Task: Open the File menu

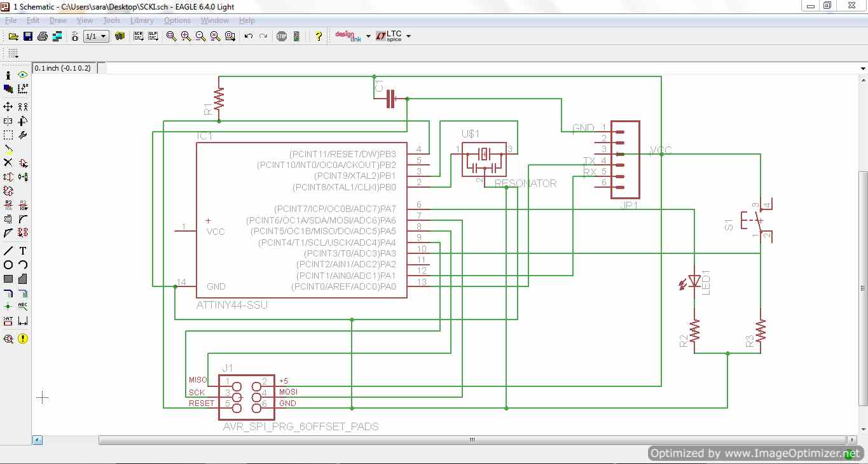Action: tap(11, 20)
